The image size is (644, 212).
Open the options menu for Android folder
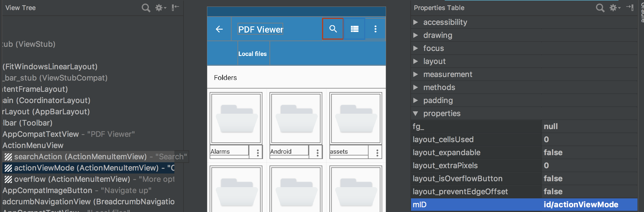[317, 152]
